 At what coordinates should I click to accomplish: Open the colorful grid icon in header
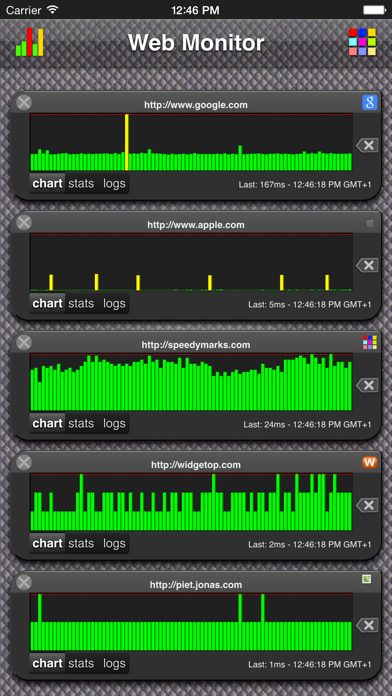coord(362,42)
